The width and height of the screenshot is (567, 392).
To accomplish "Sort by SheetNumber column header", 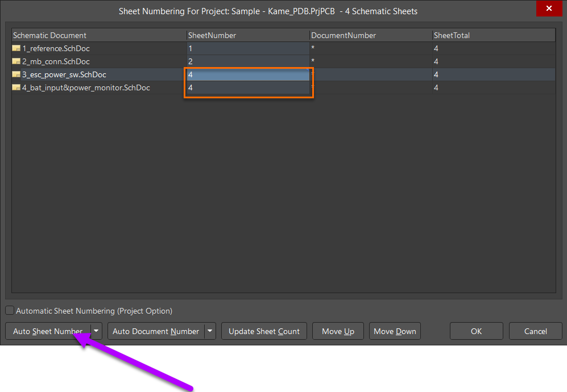I will (248, 35).
